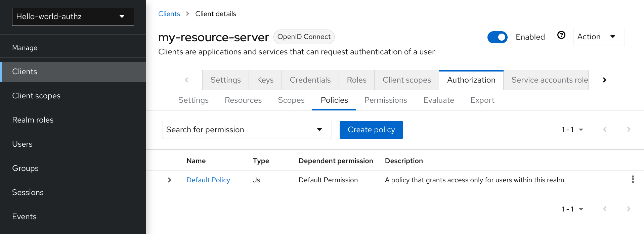Click the Client details breadcrumb text
The width and height of the screenshot is (644, 234).
coord(216,14)
